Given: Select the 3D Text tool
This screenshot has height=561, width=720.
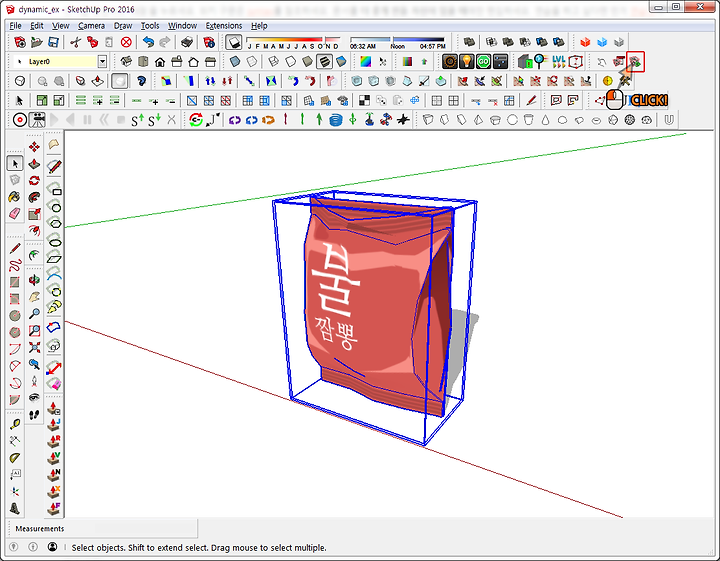Looking at the screenshot, I should (15, 508).
